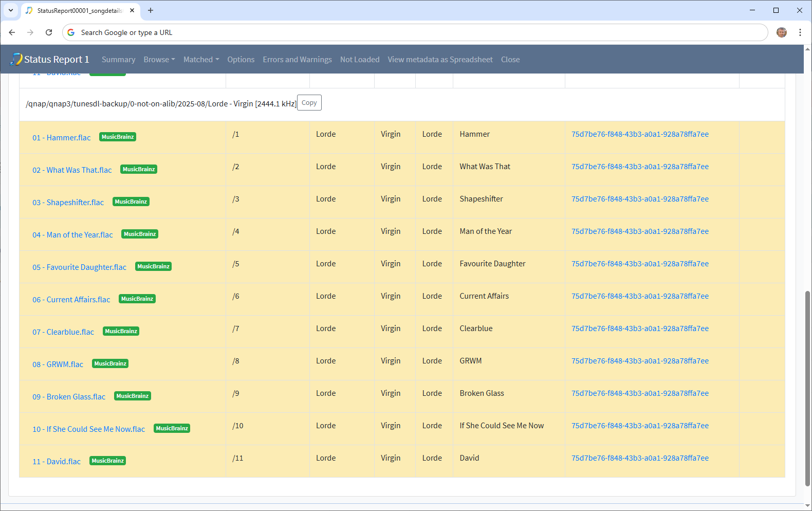Reload the page with the refresh icon
Viewport: 812px width, 511px height.
[49, 32]
